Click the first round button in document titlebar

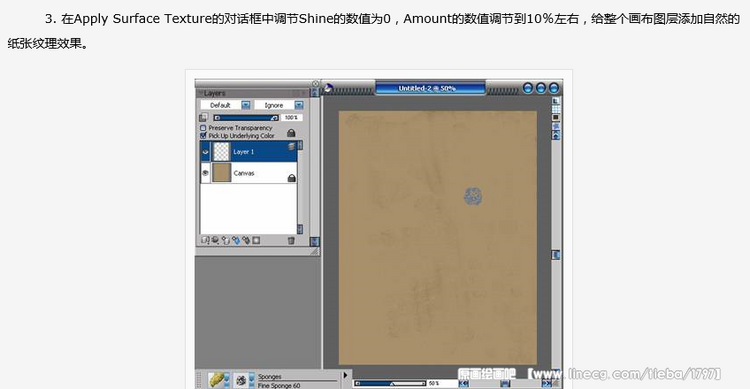coord(528,88)
